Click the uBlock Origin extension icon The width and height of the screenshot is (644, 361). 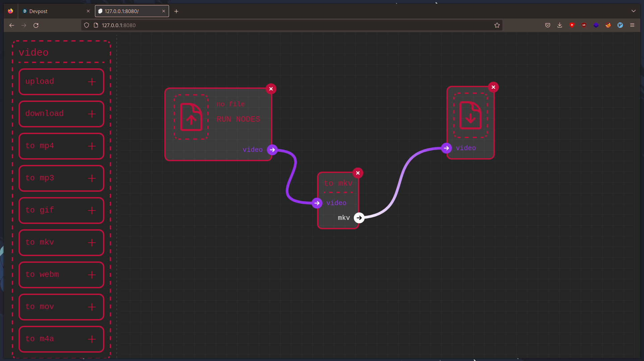point(584,25)
